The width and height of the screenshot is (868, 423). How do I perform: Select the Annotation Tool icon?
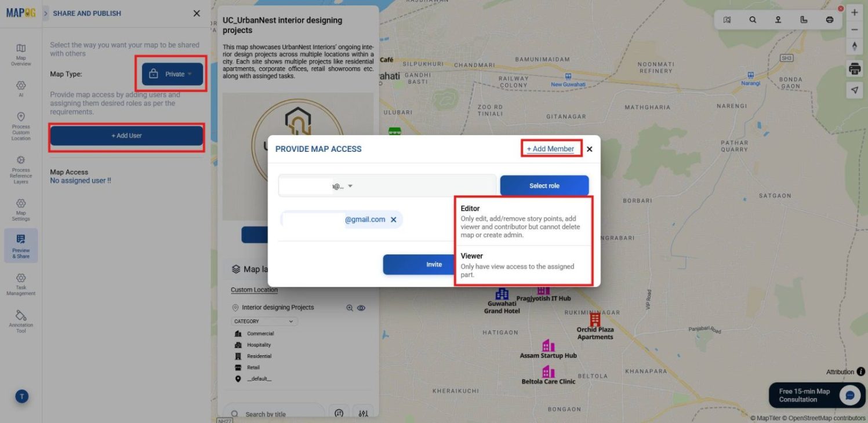click(21, 322)
